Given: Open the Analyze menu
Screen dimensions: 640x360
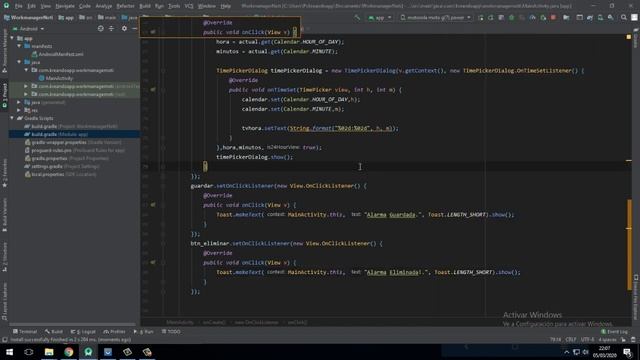Looking at the screenshot, I should tap(104, 6).
